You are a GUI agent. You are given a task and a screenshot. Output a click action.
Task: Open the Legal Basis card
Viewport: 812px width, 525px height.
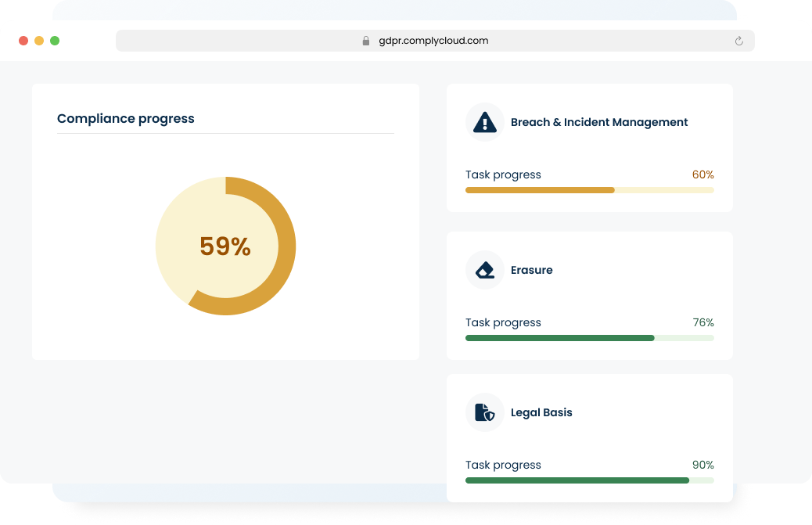pyautogui.click(x=589, y=438)
